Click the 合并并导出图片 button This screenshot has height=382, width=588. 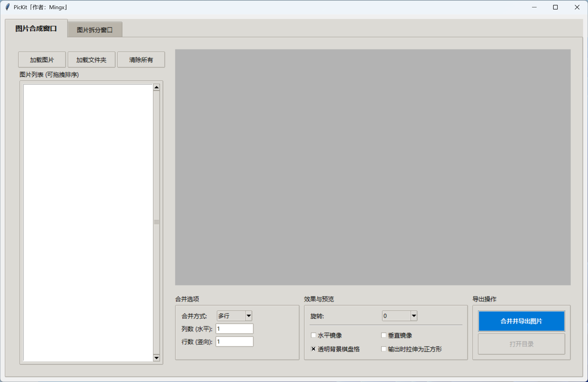point(521,321)
